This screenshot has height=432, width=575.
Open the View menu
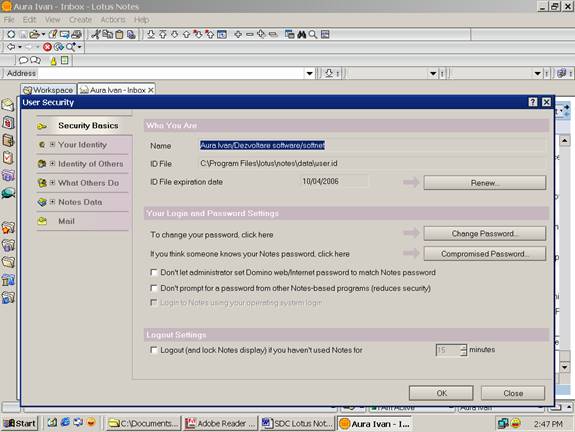(x=52, y=19)
